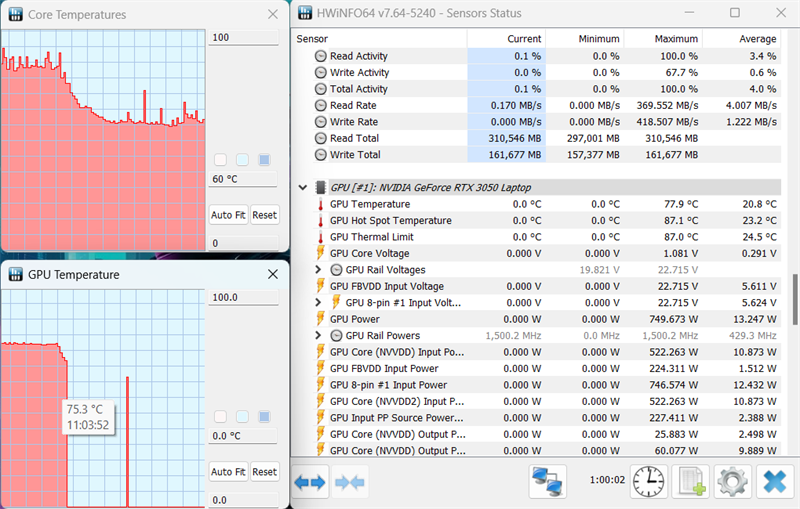
Task: Open the remote network monitoring computers icon
Action: pos(547,481)
